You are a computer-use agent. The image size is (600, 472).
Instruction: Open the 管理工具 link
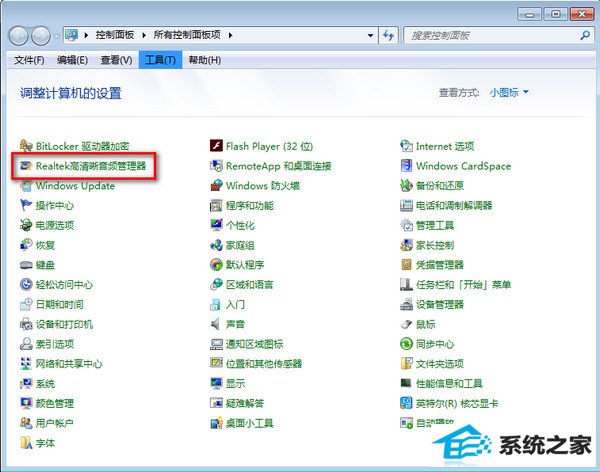click(x=435, y=225)
